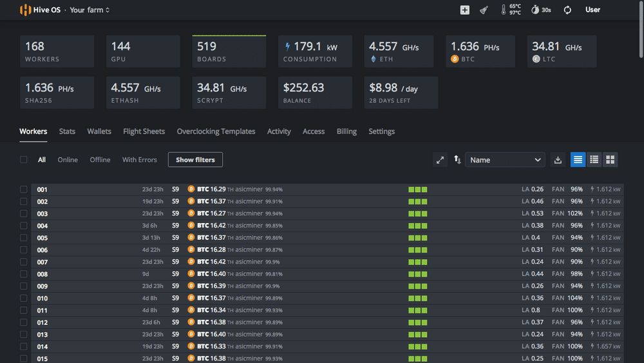
Task: Click the $252.63 Balance card
Action: click(315, 92)
